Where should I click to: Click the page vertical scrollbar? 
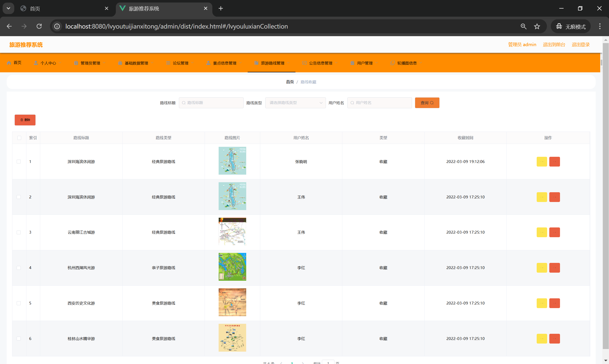click(606, 196)
